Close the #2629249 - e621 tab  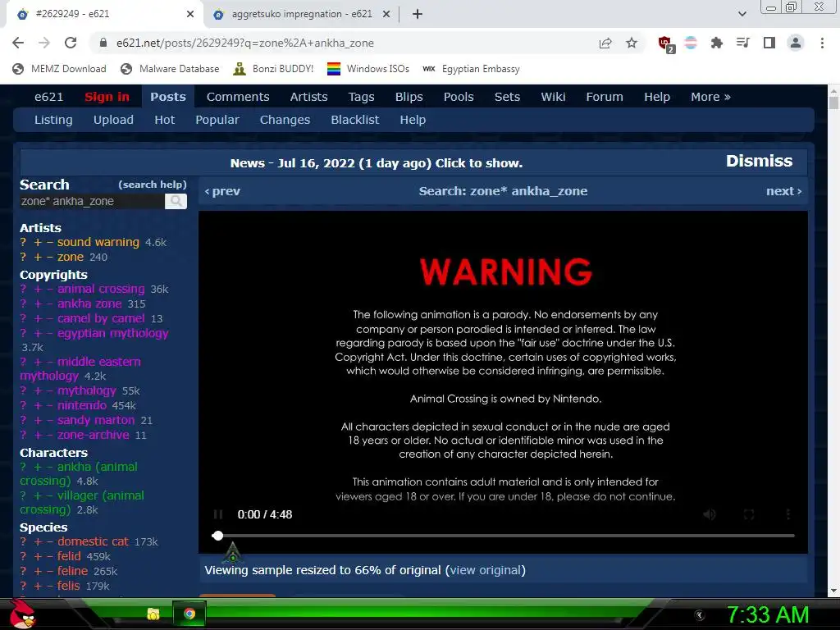pos(190,14)
